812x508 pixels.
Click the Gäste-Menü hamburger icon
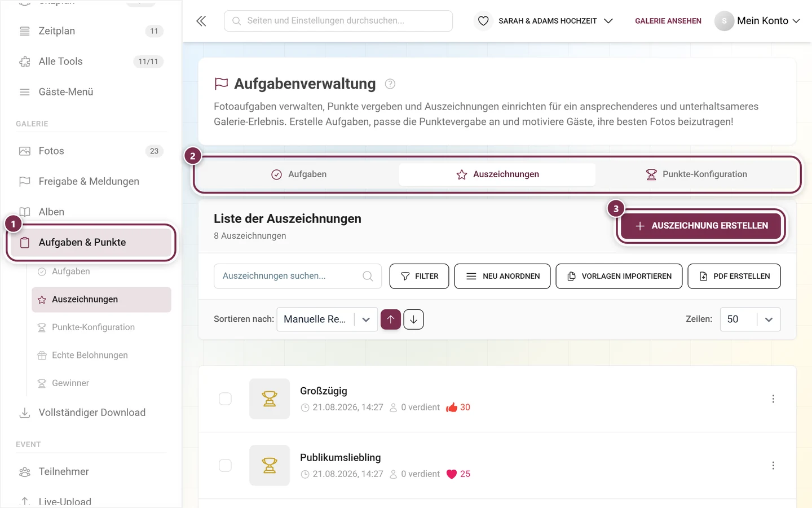click(x=25, y=92)
